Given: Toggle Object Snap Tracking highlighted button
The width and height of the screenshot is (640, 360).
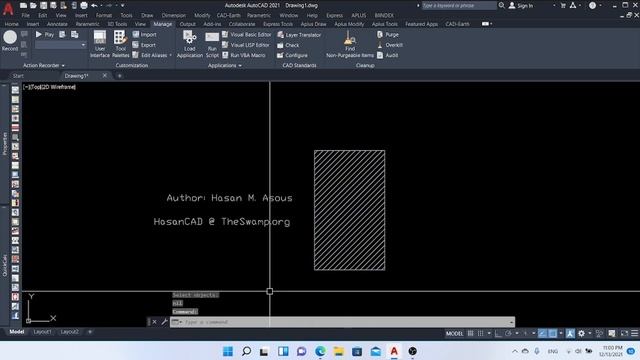Looking at the screenshot, I should (542, 333).
